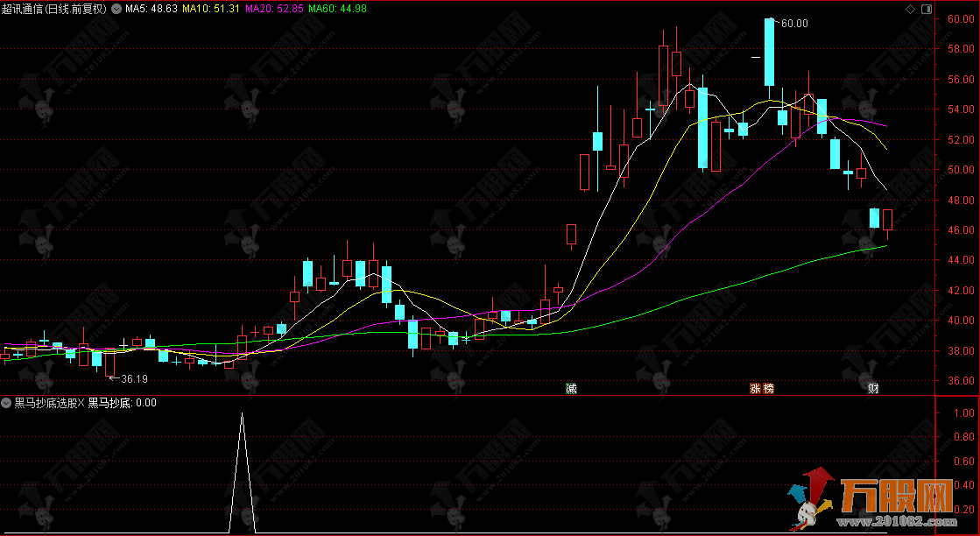The height and width of the screenshot is (536, 980).
Task: Close the 黑马抄底选股 indicator with X
Action: 81,404
